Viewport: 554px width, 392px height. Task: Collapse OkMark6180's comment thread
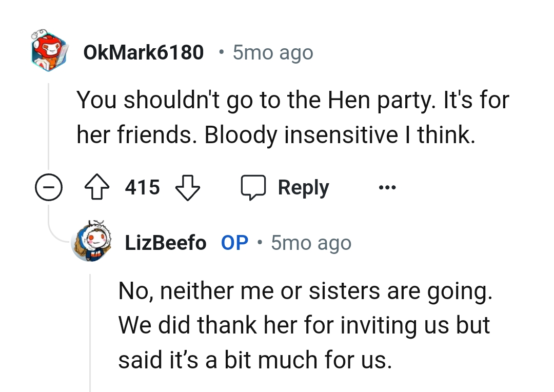49,187
